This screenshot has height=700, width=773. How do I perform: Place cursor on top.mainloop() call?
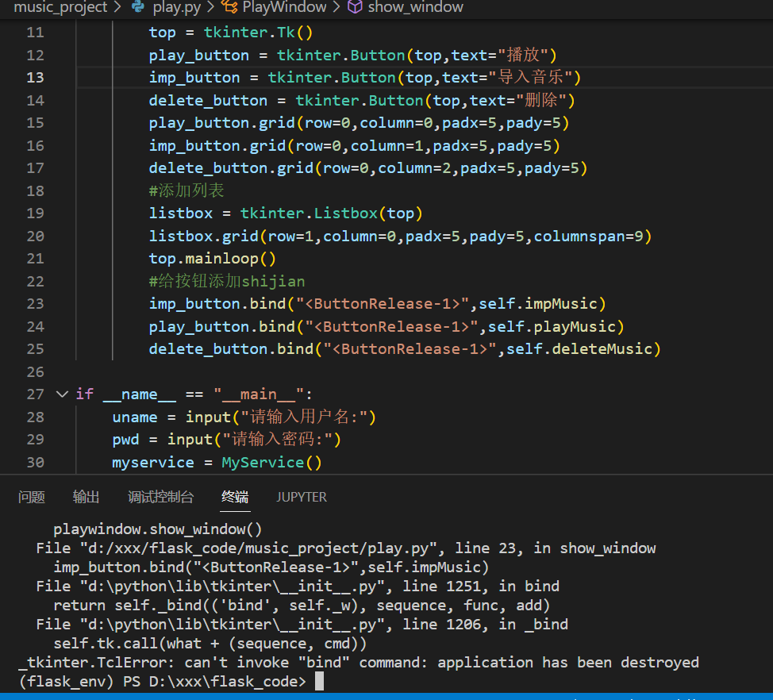click(212, 259)
